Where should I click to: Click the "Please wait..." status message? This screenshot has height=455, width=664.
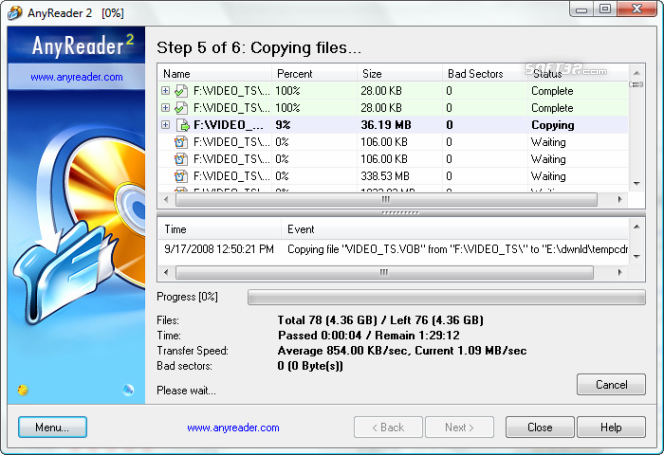coord(186,390)
